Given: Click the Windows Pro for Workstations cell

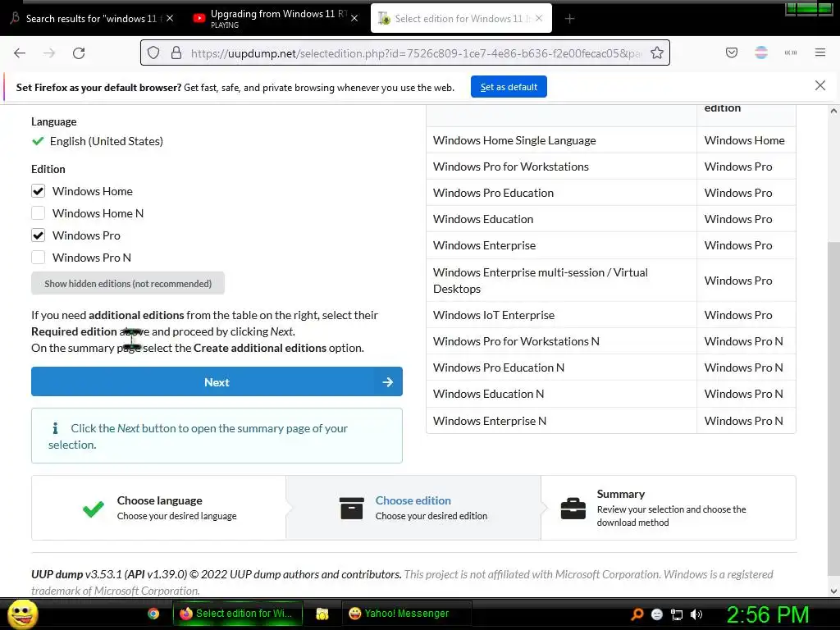Looking at the screenshot, I should tap(561, 167).
